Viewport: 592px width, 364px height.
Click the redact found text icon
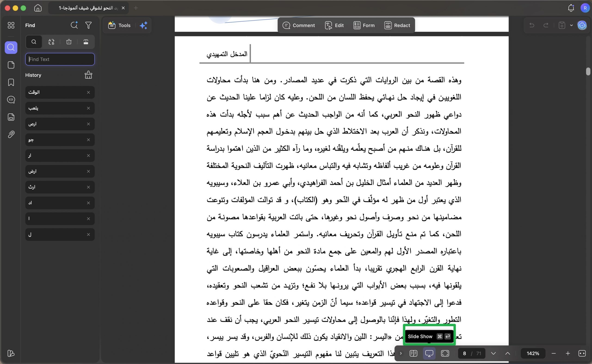point(86,42)
